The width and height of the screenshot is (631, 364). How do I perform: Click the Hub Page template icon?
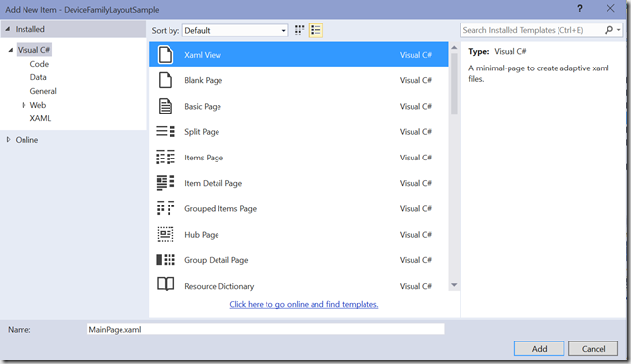point(166,234)
